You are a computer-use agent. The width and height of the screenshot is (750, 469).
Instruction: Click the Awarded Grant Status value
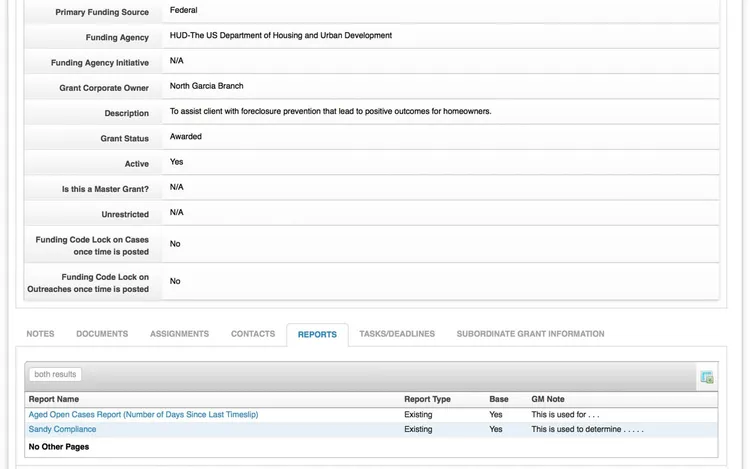(186, 136)
